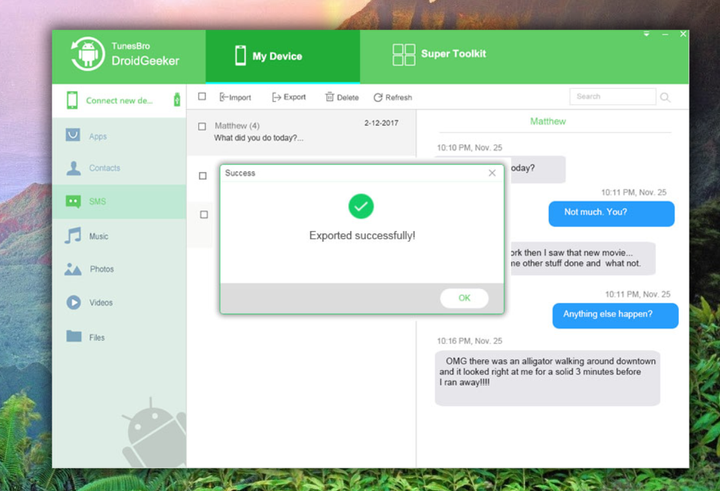
Task: Open Videos in the sidebar
Action: 119,303
